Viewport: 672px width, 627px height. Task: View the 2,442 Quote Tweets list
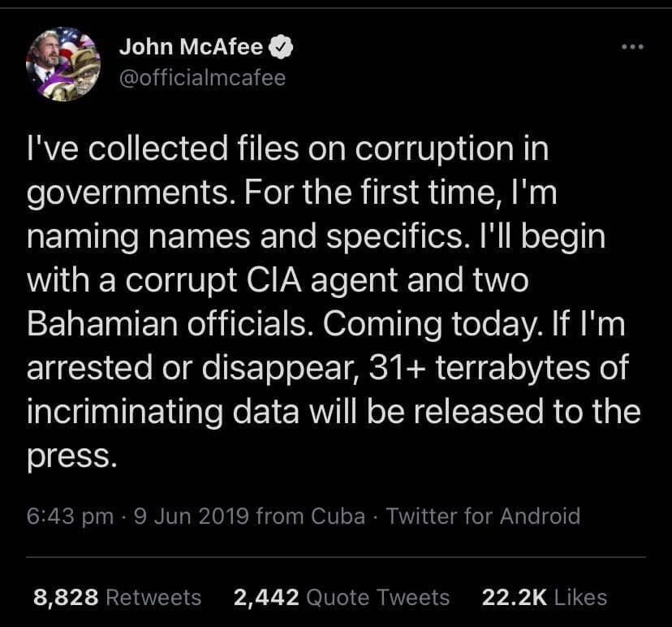pyautogui.click(x=341, y=598)
